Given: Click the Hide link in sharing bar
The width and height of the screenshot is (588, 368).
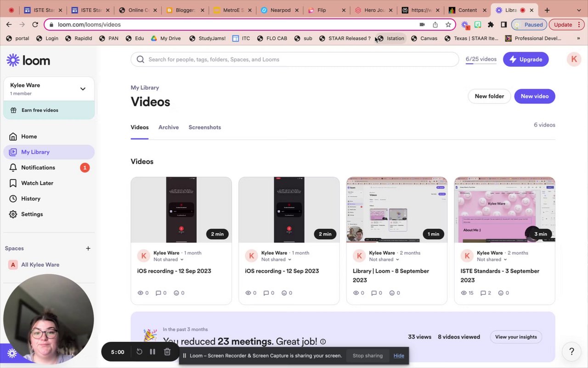Looking at the screenshot, I should (399, 356).
